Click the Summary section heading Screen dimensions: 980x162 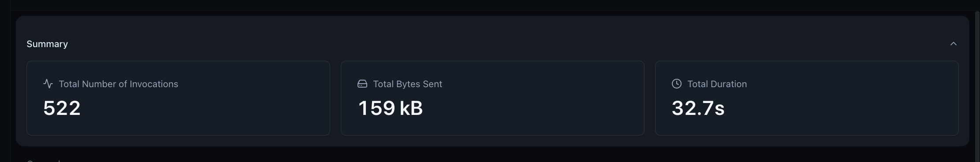[x=47, y=44]
